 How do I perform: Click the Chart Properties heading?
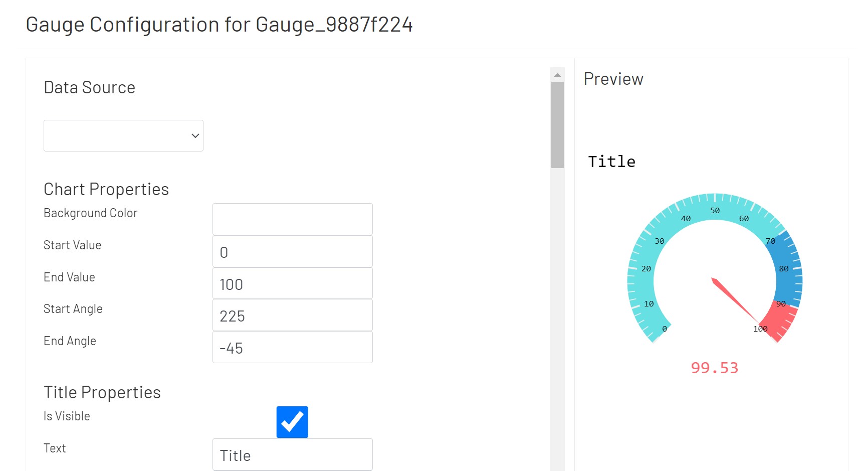tap(106, 189)
